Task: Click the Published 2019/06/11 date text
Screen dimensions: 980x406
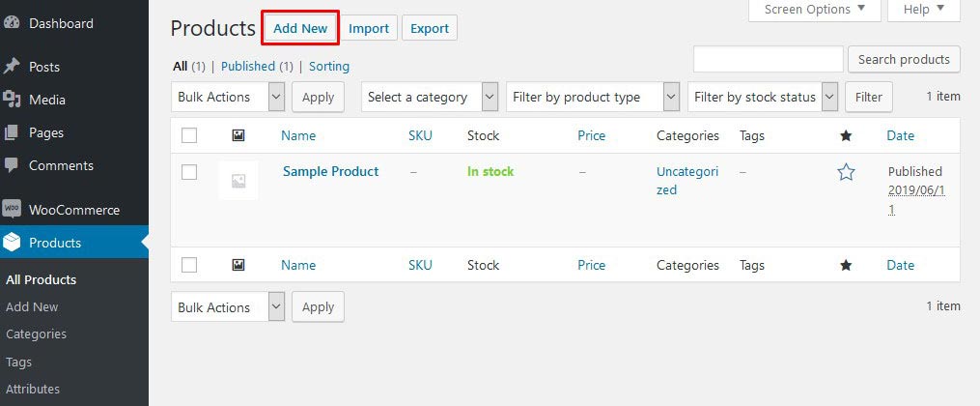Action: click(x=916, y=190)
